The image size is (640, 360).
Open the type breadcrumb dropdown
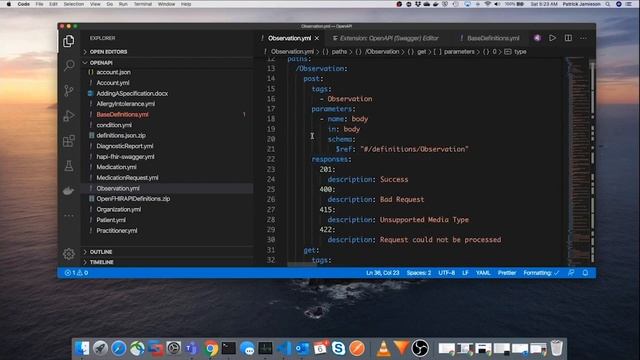click(x=520, y=52)
